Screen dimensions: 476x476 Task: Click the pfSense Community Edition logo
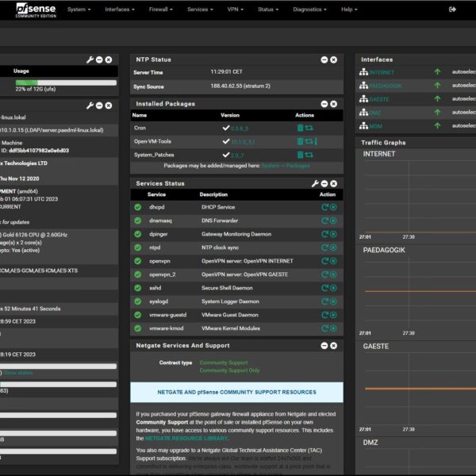pos(36,10)
